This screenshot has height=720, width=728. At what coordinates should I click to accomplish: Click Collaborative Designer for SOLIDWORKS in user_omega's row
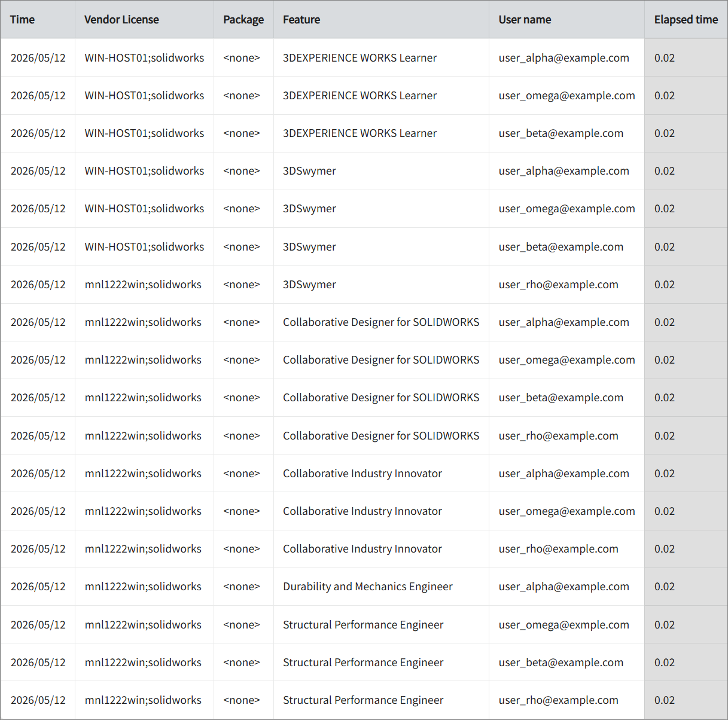[x=381, y=360]
